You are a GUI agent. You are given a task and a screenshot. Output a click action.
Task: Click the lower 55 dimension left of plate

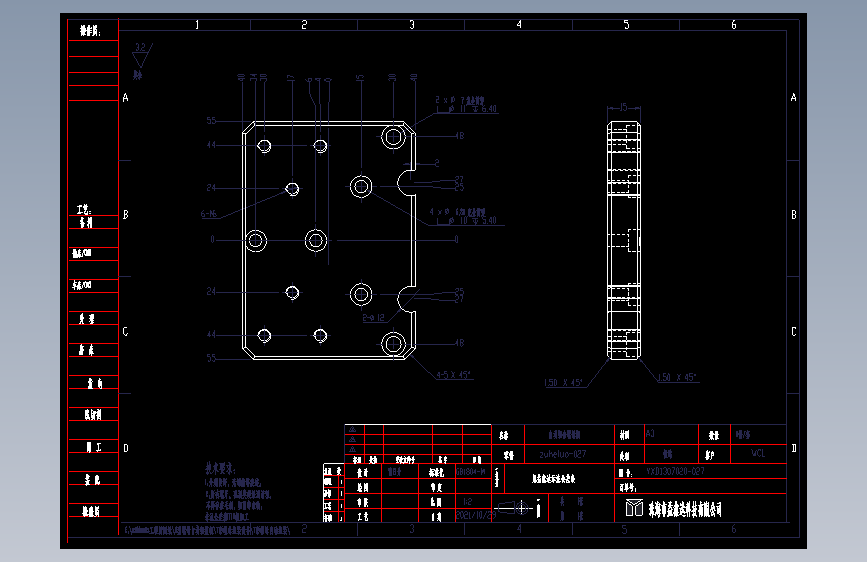211,358
